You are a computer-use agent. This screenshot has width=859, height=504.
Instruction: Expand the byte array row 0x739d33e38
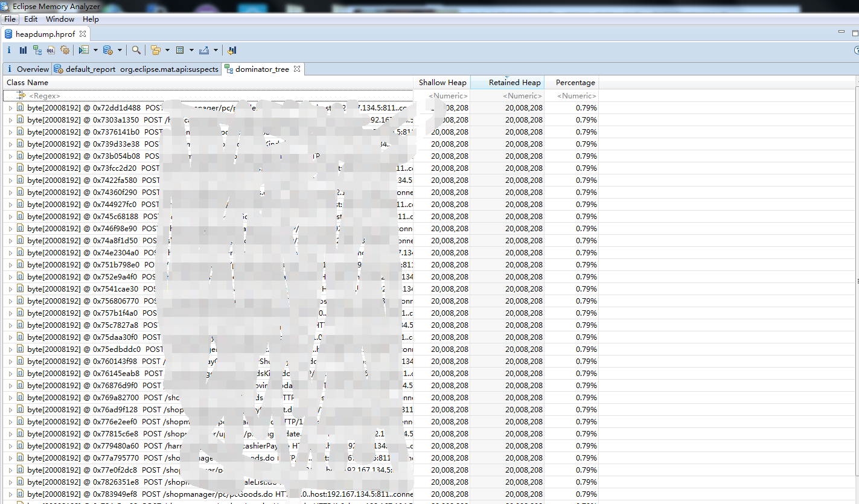tap(10, 144)
